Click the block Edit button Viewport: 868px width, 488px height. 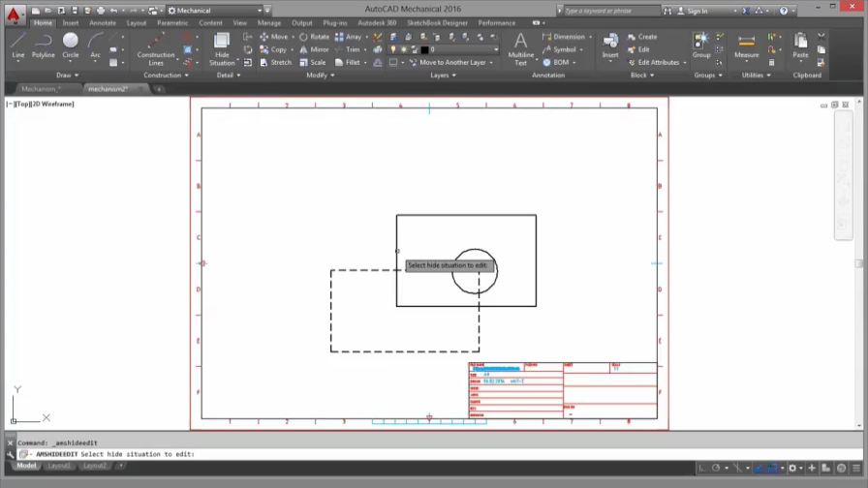pyautogui.click(x=638, y=49)
